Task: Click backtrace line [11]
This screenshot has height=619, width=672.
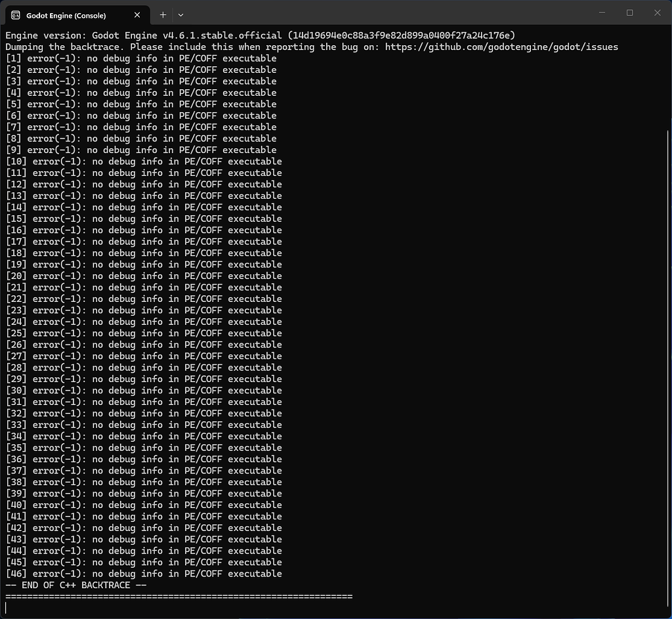Action: [x=144, y=173]
